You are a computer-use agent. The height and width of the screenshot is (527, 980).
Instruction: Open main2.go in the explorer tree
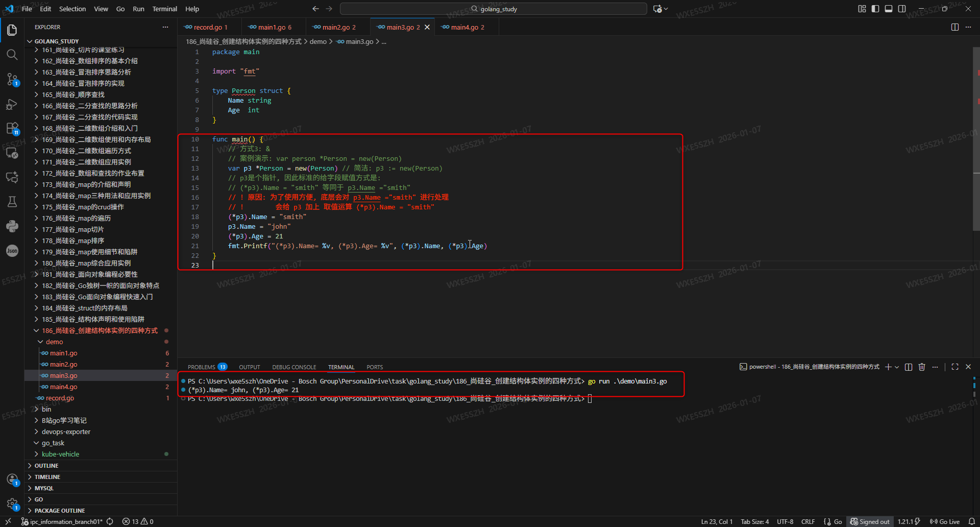click(101, 364)
